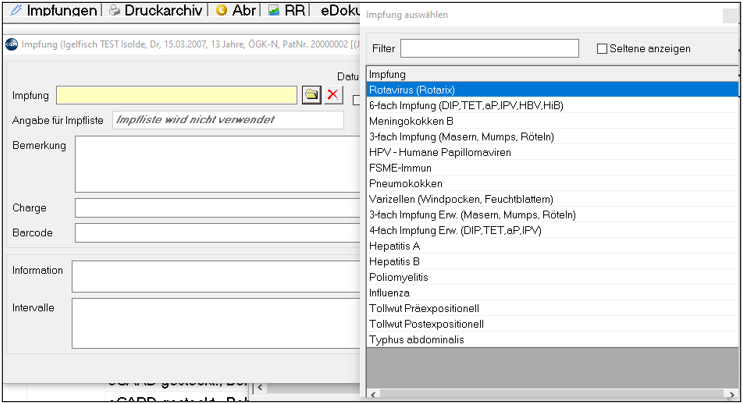Click right arrow of the vaccine list scrollbar

coord(732,394)
